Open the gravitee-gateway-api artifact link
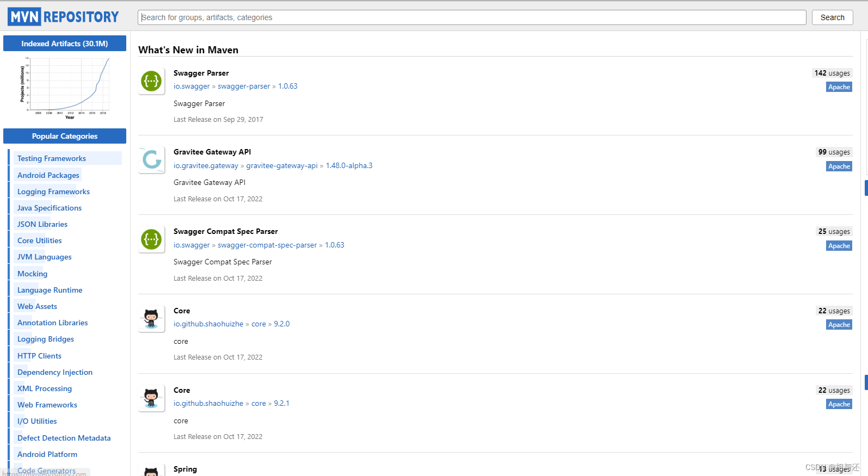Screen dimensions: 868x476 click(282, 165)
